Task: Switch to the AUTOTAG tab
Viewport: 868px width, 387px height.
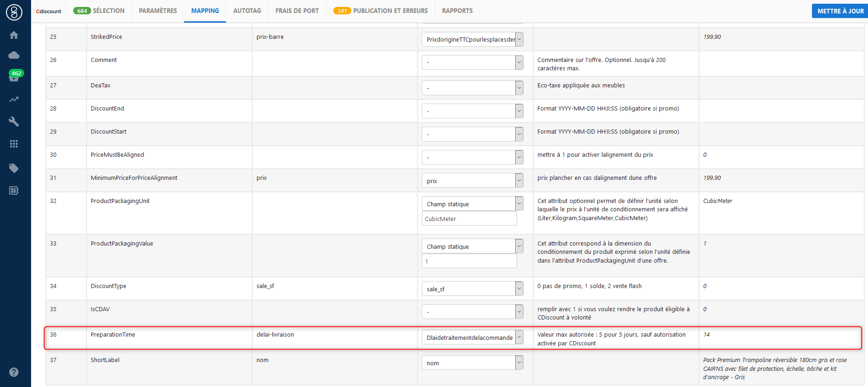Action: (x=247, y=11)
